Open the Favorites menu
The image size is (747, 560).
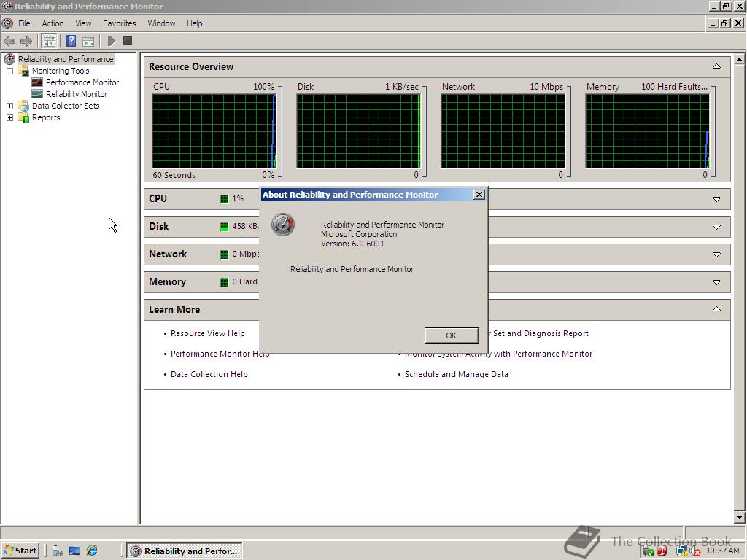[119, 23]
